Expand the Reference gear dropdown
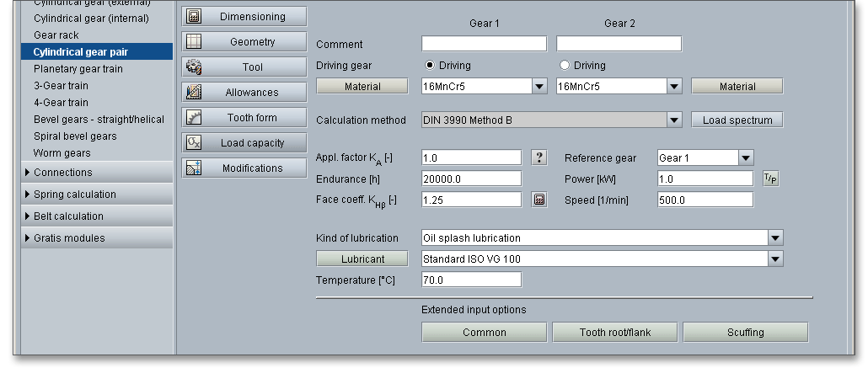The image size is (868, 368). coord(745,158)
